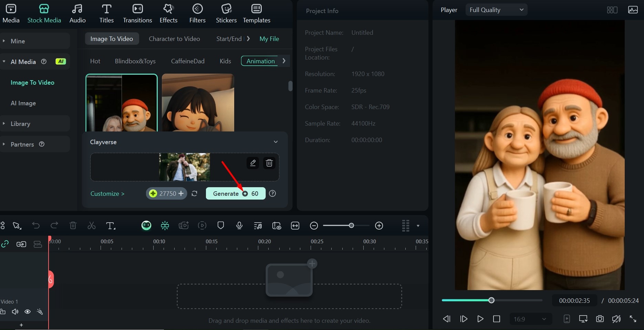Open the 16:9 aspect ratio dropdown
Image resolution: width=644 pixels, height=330 pixels.
530,319
